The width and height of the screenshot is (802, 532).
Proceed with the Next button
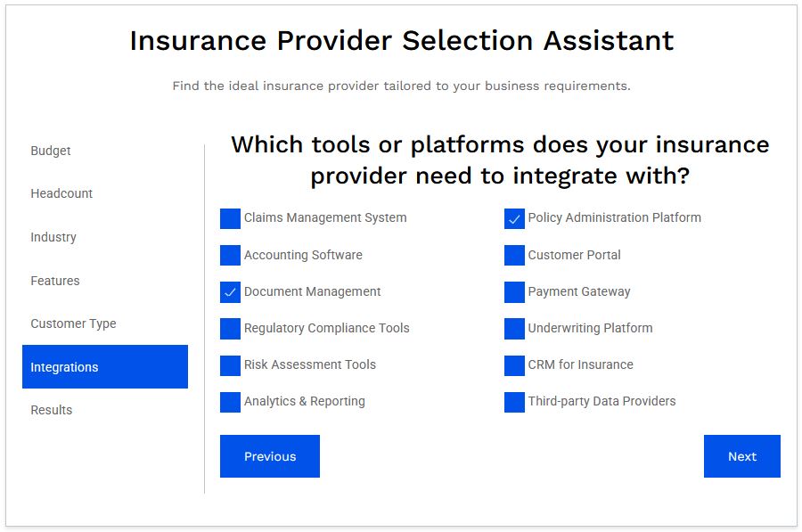742,456
